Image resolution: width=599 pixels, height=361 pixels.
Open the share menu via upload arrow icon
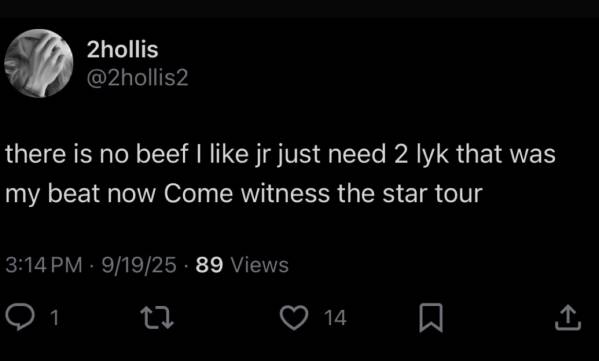click(568, 317)
